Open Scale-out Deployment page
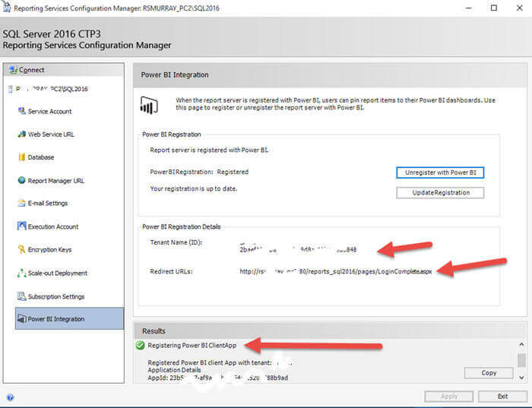Viewport: 532px width, 408px height. (57, 273)
